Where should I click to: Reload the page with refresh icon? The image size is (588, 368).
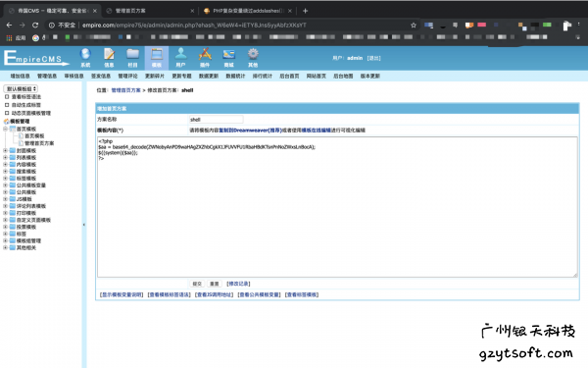pos(35,26)
